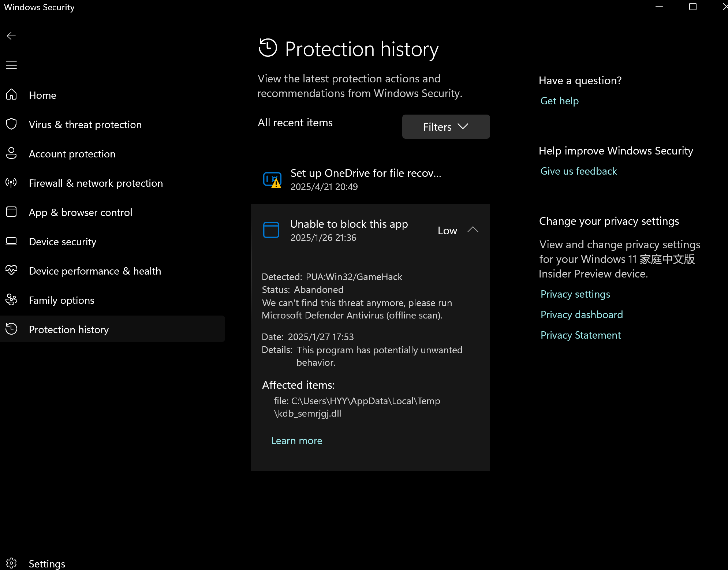Viewport: 728px width, 570px height.
Task: Click the OneDrive warning notification icon
Action: [272, 179]
